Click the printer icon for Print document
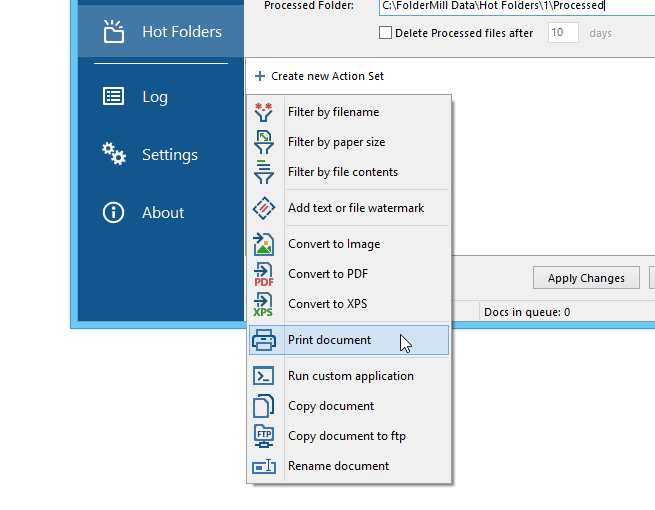655x510 pixels. point(264,340)
